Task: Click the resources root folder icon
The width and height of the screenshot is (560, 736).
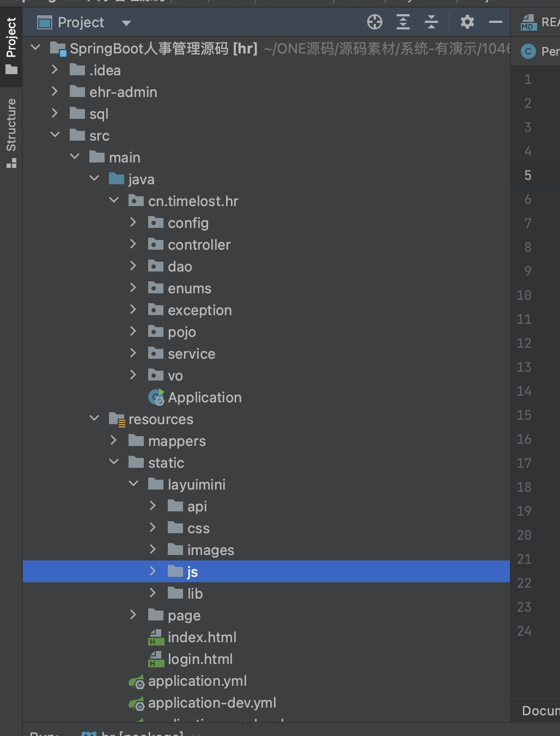Action: (117, 419)
